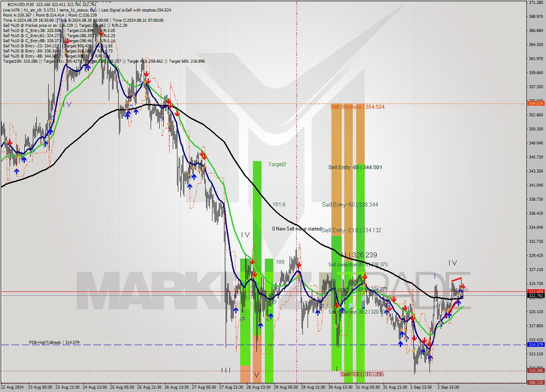Click the '26 Aug 13:30' time axis label

coord(177,387)
